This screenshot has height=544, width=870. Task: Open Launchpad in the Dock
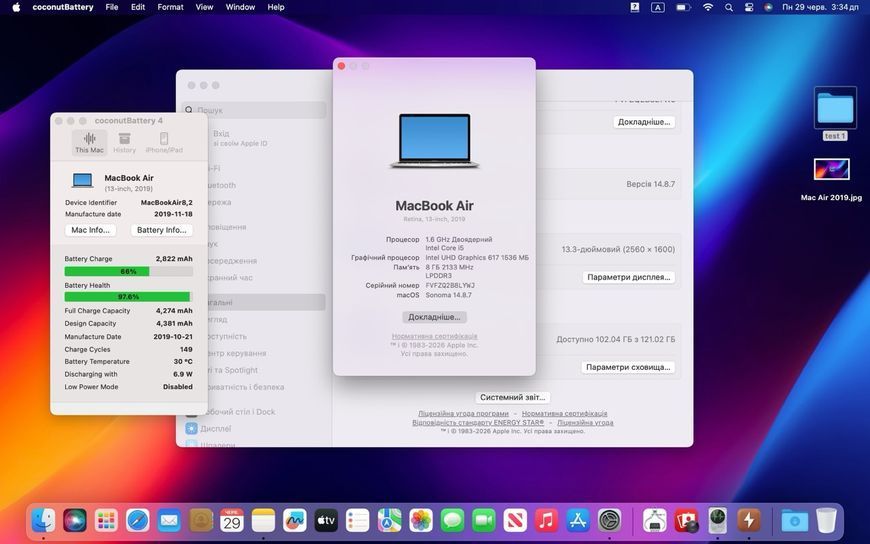(x=106, y=520)
